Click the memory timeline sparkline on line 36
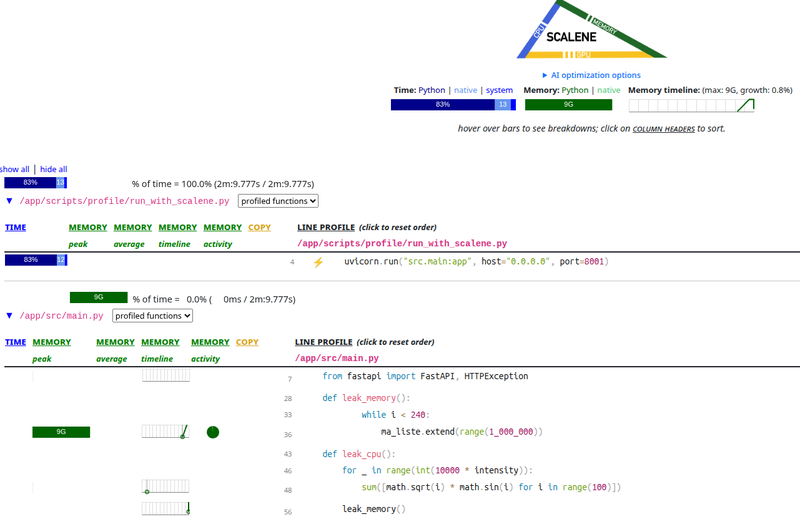This screenshot has height=517, width=800. tap(166, 432)
